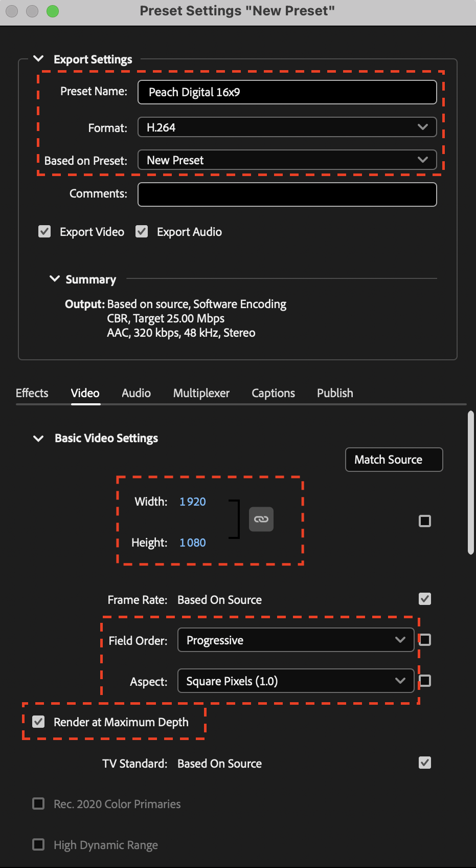Disable Render at Maximum Depth
Image resolution: width=476 pixels, height=868 pixels.
[39, 722]
